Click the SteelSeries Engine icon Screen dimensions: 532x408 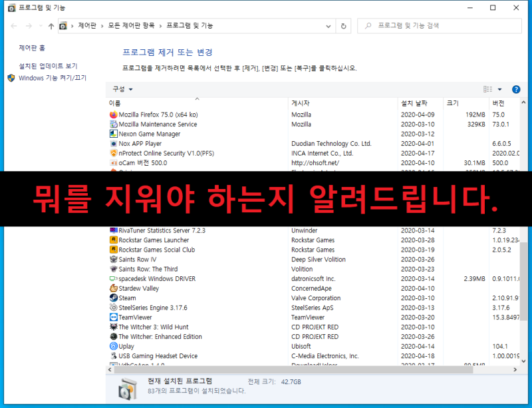(x=113, y=307)
